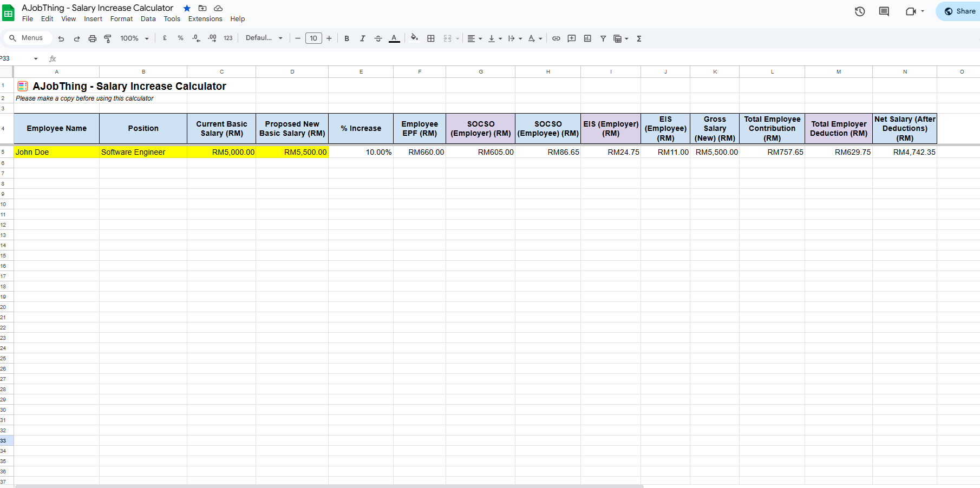Click the Google Sheets home icon
980x488 pixels.
9,13
